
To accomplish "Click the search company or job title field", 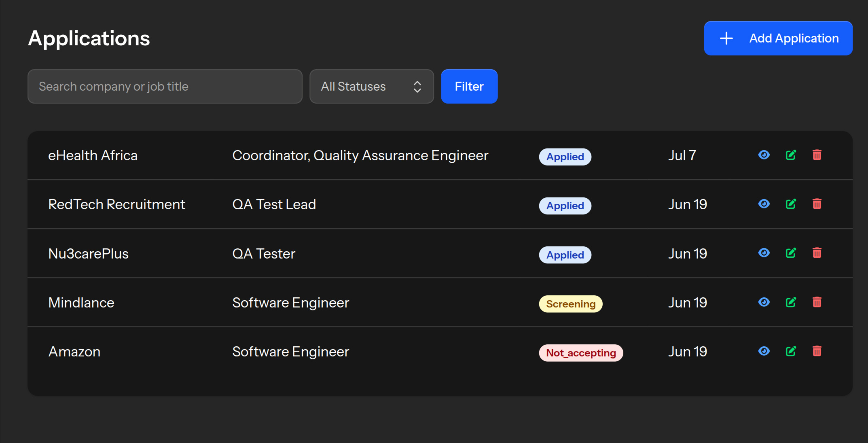I will click(165, 86).
